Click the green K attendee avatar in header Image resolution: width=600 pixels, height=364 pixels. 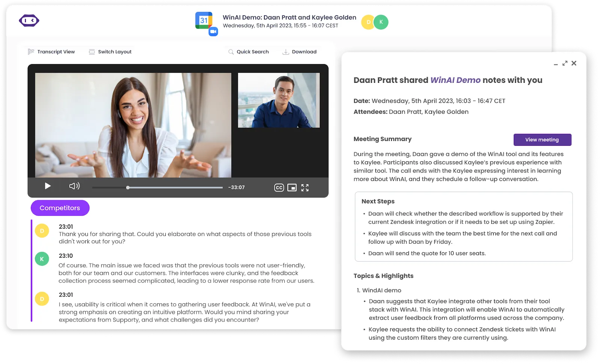(x=381, y=22)
